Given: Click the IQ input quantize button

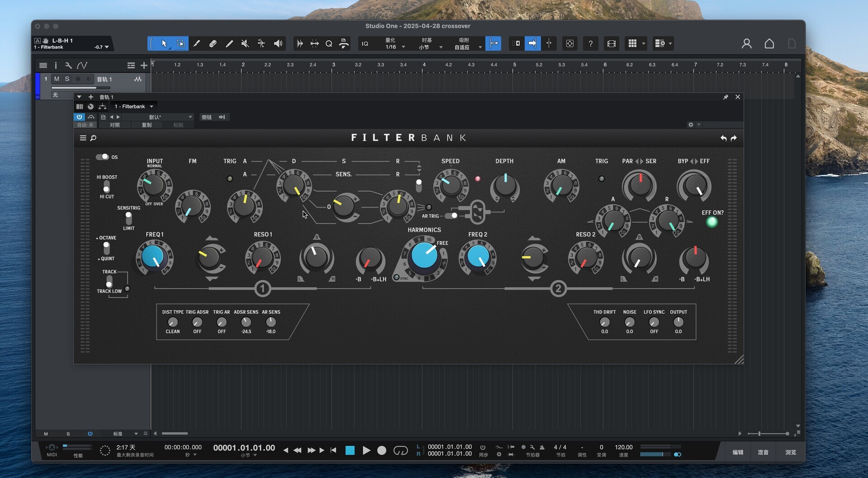Looking at the screenshot, I should coord(365,43).
